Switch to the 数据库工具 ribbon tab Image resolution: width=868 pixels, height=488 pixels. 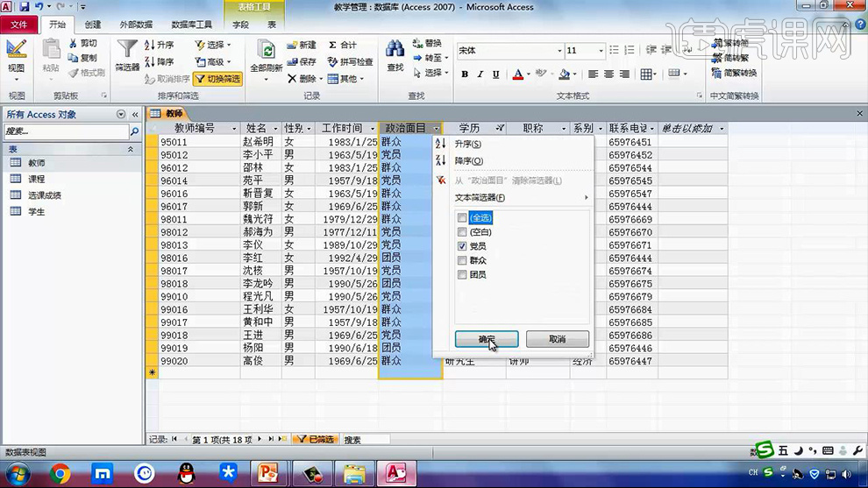coord(191,25)
